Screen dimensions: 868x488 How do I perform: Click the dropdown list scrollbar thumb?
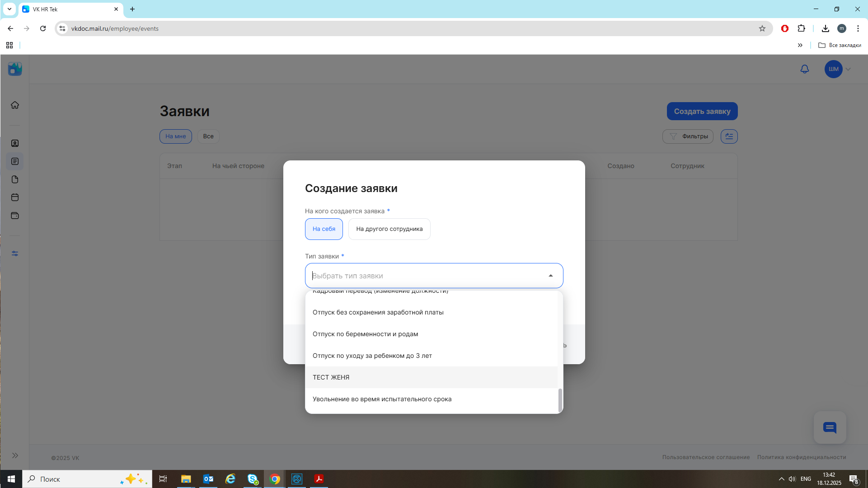pos(560,400)
